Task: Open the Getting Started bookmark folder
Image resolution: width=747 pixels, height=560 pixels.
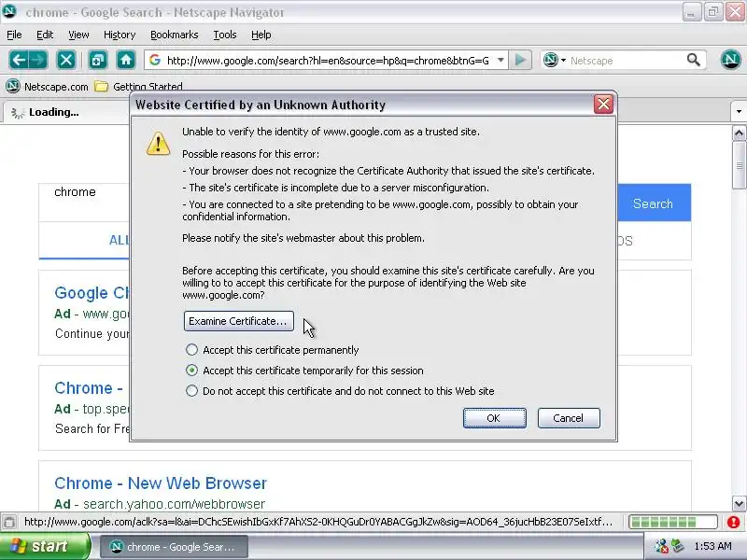Action: click(x=138, y=87)
